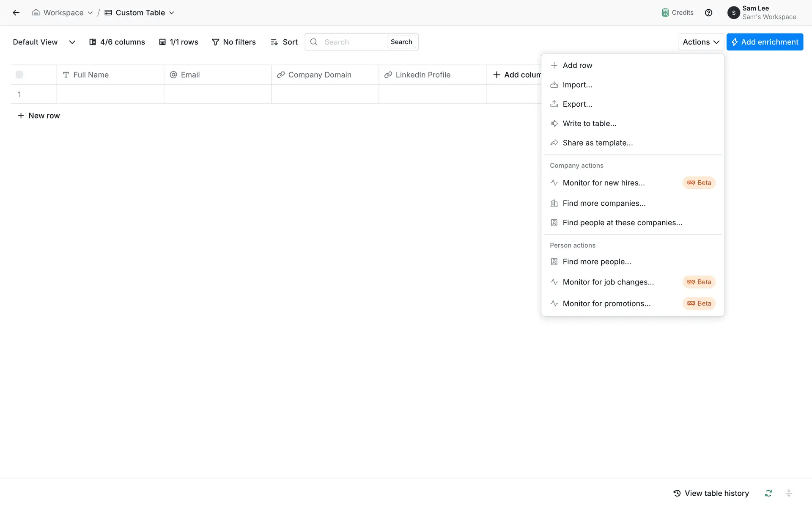Open View table history

(x=711, y=493)
